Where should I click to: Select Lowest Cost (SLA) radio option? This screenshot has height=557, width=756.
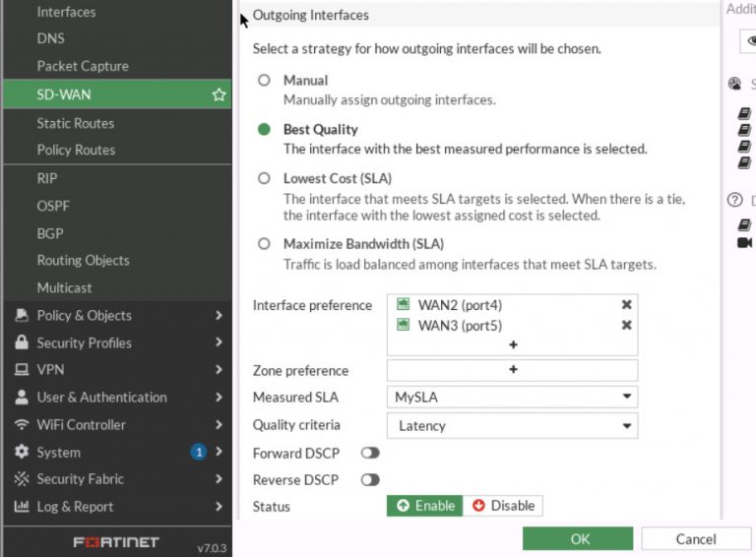[x=264, y=179]
